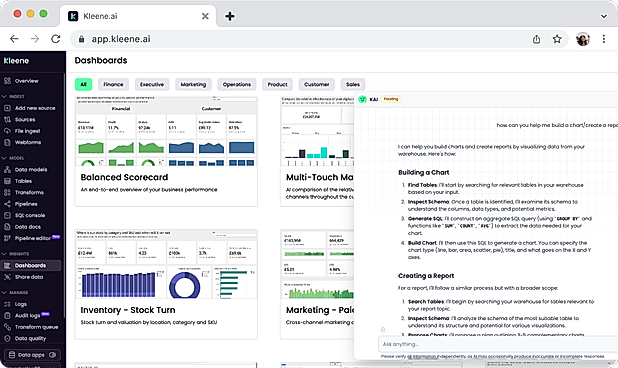Viewport: 618px width, 368px height.
Task: Click the Ask anything chat input
Action: (498, 344)
